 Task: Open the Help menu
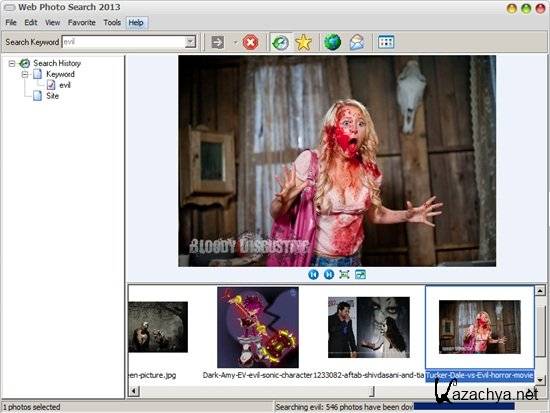pyautogui.click(x=136, y=23)
